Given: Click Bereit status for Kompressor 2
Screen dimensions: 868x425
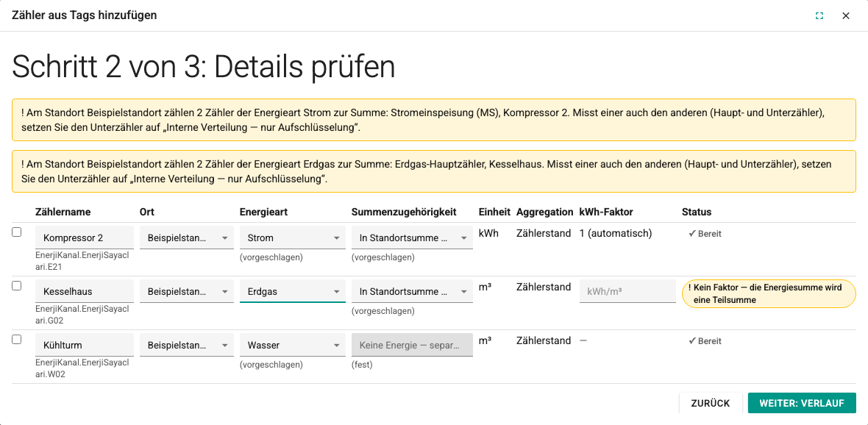Looking at the screenshot, I should tap(705, 234).
